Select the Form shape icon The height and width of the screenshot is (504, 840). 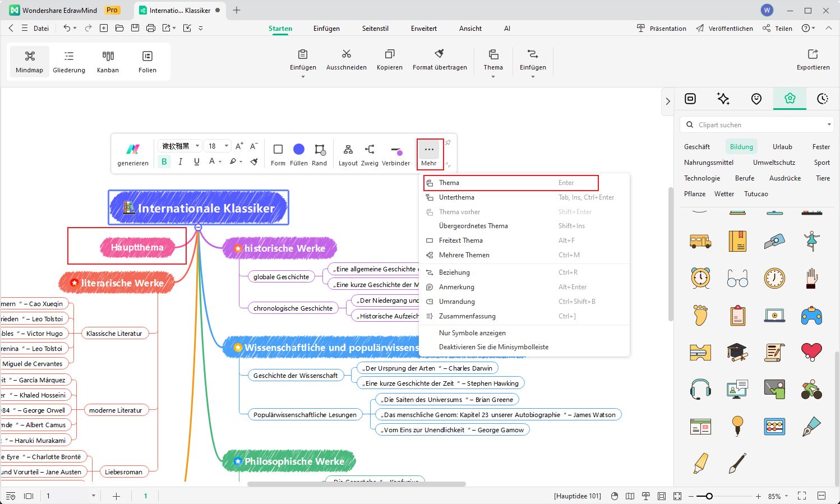(278, 149)
